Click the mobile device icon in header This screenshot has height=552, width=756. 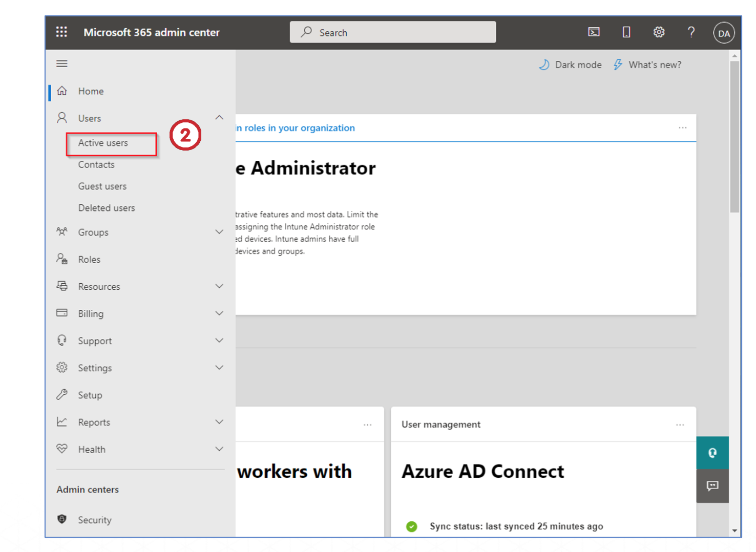[x=626, y=32]
